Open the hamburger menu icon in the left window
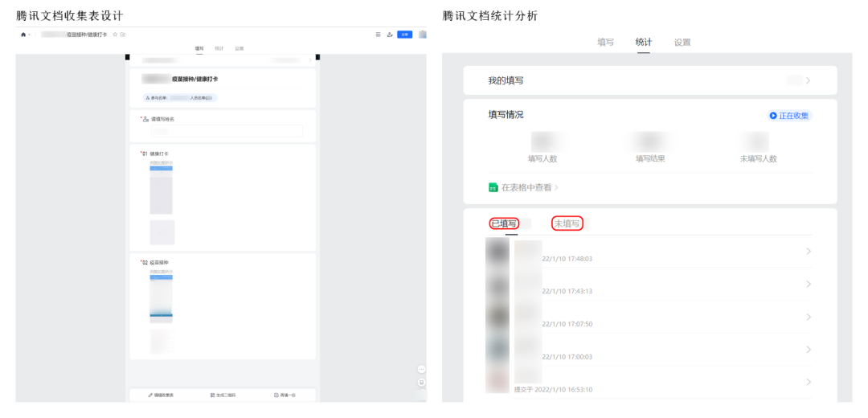 pos(378,35)
